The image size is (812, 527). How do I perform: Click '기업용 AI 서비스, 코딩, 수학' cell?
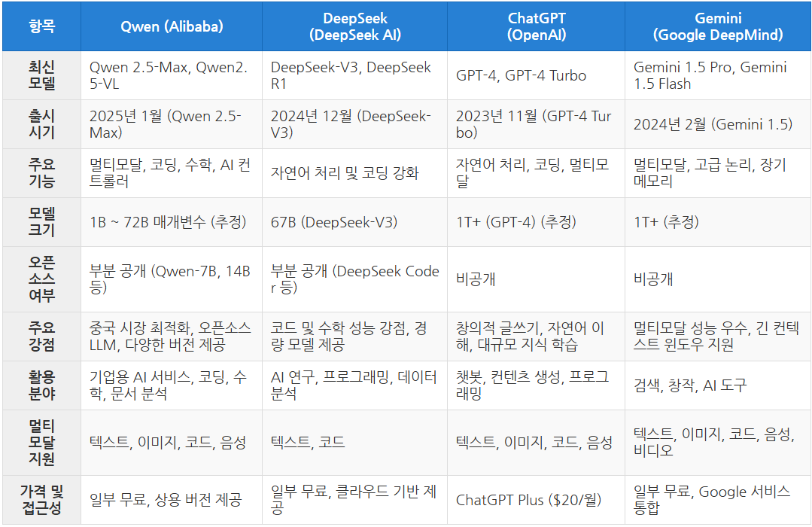point(172,385)
